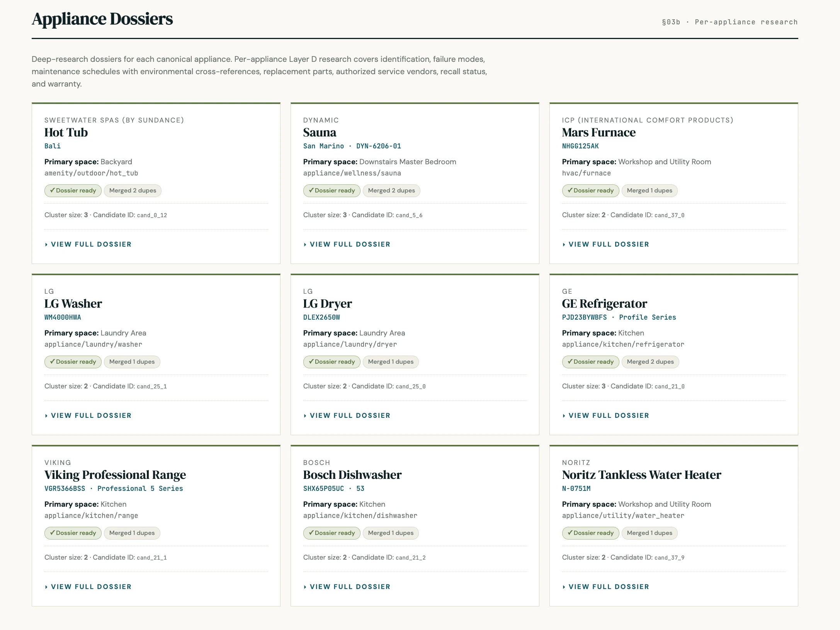Click model text VGR5366BSS · Professional 5 Series
The width and height of the screenshot is (840, 630).
click(x=114, y=489)
